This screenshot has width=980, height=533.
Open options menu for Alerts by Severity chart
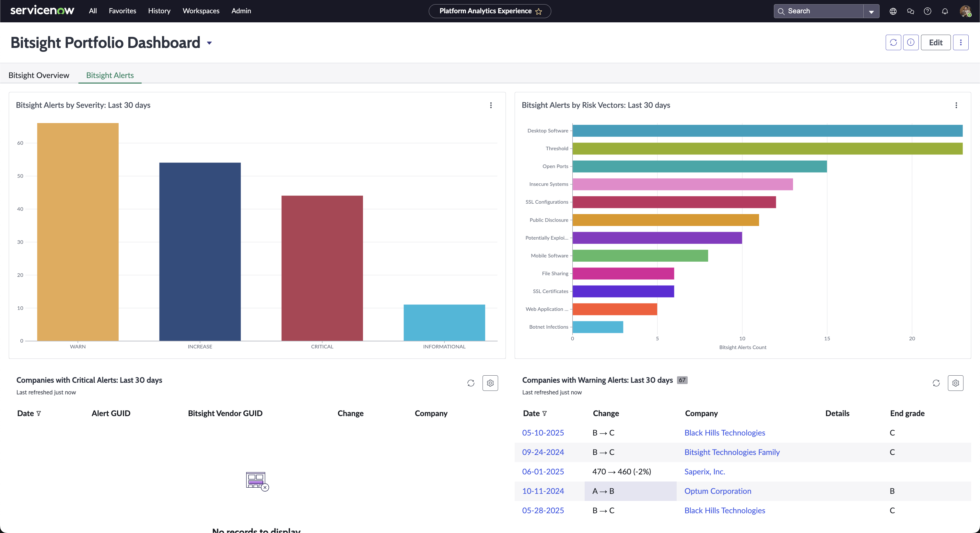click(x=491, y=105)
